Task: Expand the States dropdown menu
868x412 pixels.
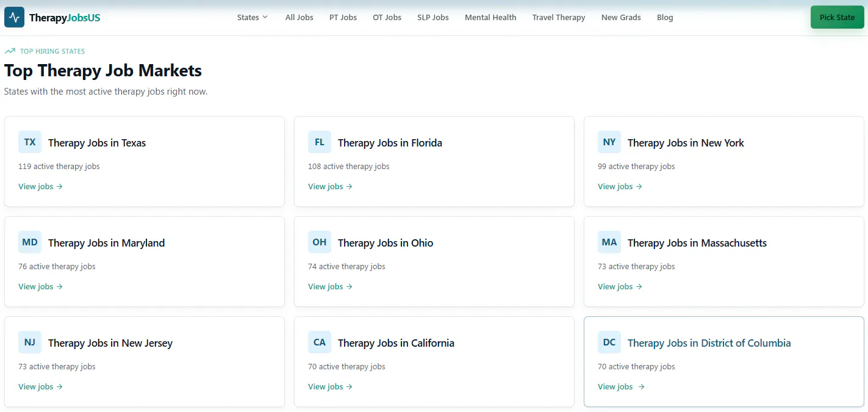Action: (253, 17)
